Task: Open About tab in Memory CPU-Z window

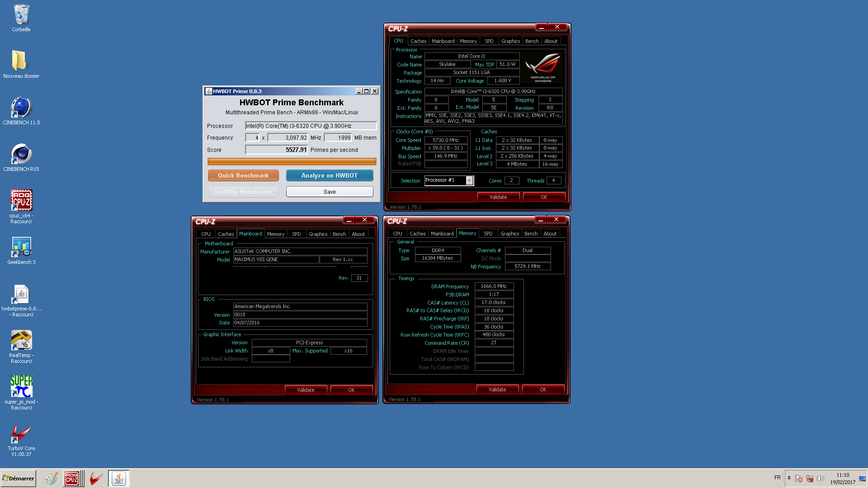Action: click(x=550, y=234)
